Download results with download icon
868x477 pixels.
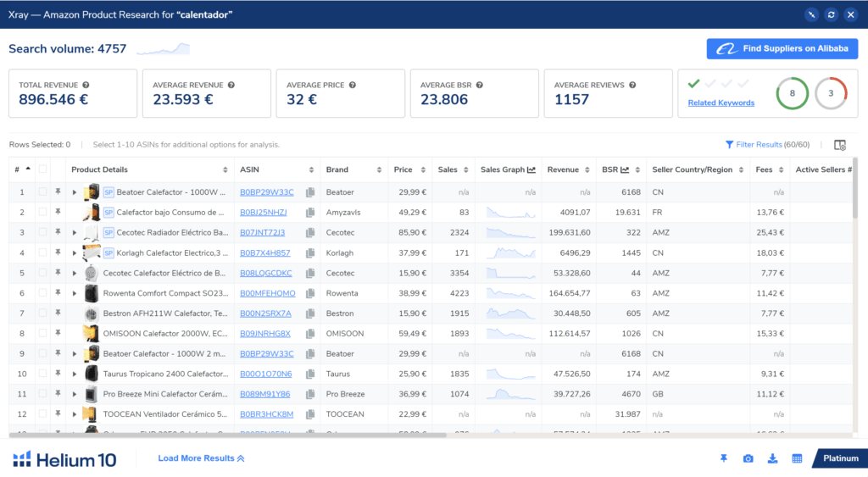click(x=772, y=458)
